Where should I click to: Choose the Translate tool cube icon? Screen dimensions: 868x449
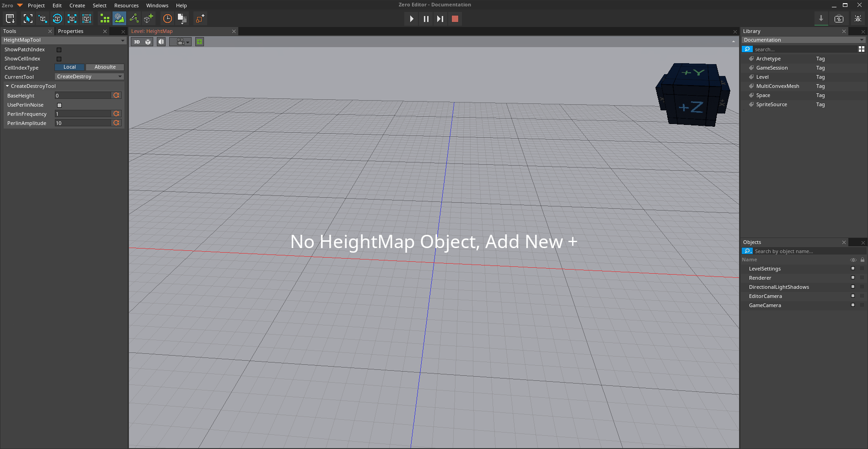click(43, 19)
